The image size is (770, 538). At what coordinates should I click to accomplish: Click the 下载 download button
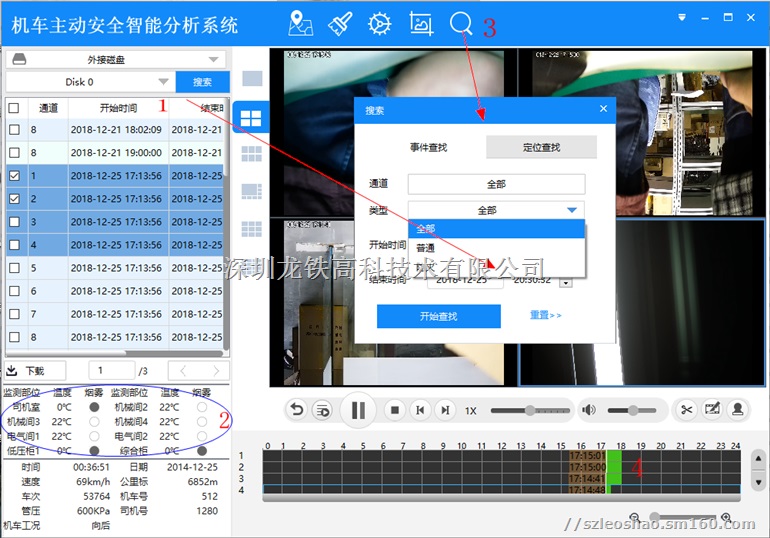pos(35,371)
